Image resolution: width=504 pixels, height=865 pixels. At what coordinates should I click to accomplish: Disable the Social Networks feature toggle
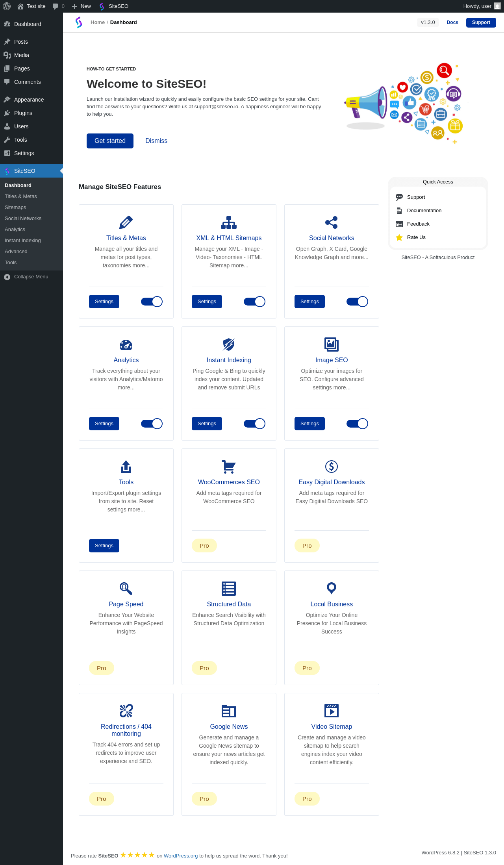[357, 302]
